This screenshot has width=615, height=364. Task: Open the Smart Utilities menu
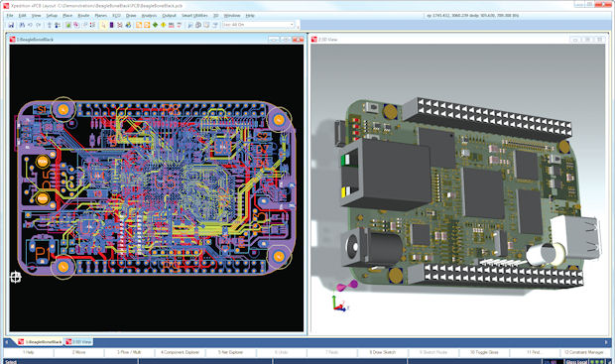point(194,15)
